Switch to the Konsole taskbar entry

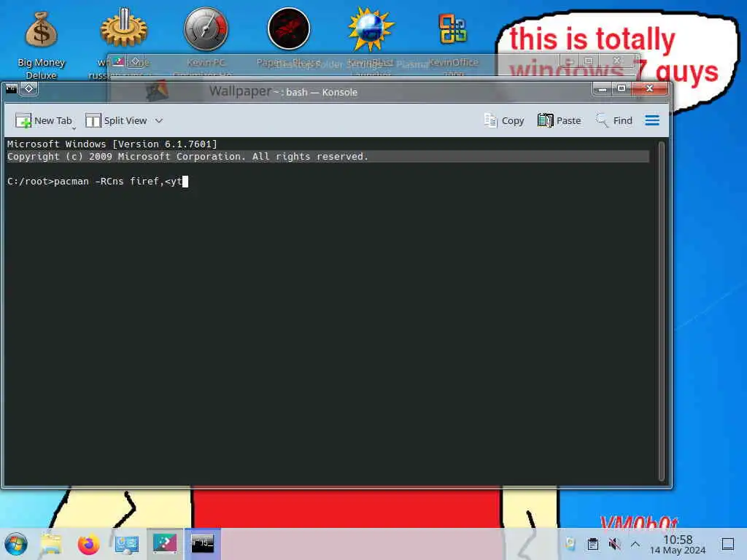coord(203,544)
